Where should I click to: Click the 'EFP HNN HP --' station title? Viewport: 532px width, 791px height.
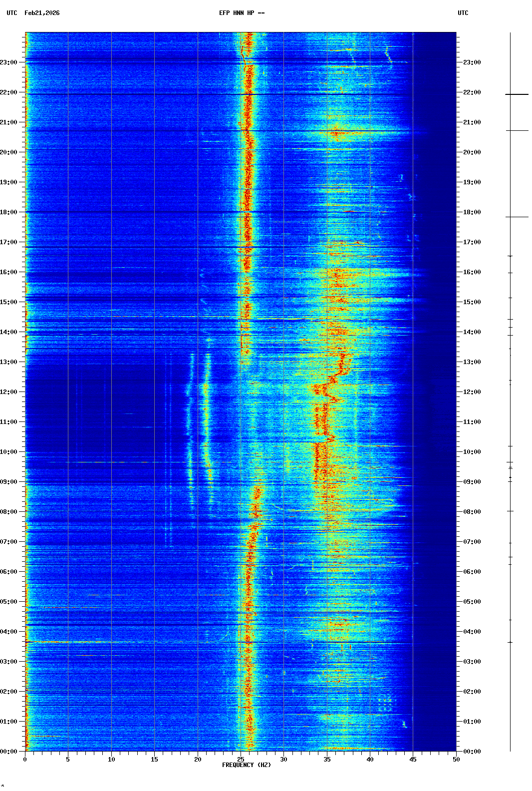242,13
